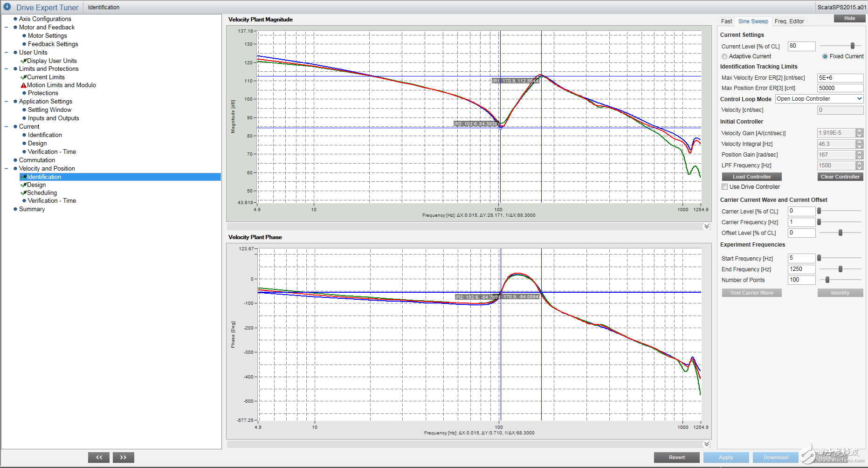The width and height of the screenshot is (868, 468).
Task: Collapse the Velocity and Position tree node
Action: click(7, 169)
